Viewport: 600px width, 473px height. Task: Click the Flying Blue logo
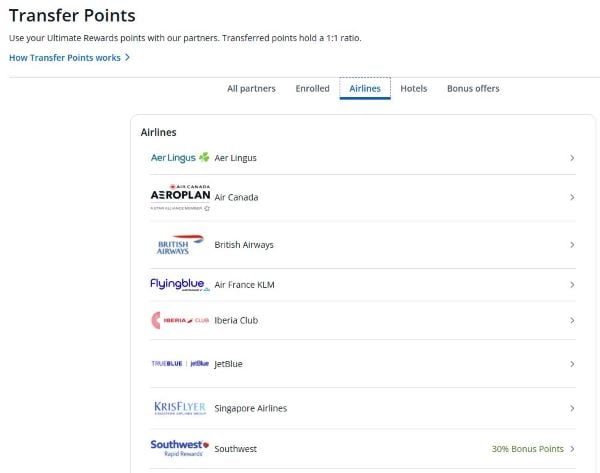point(180,284)
